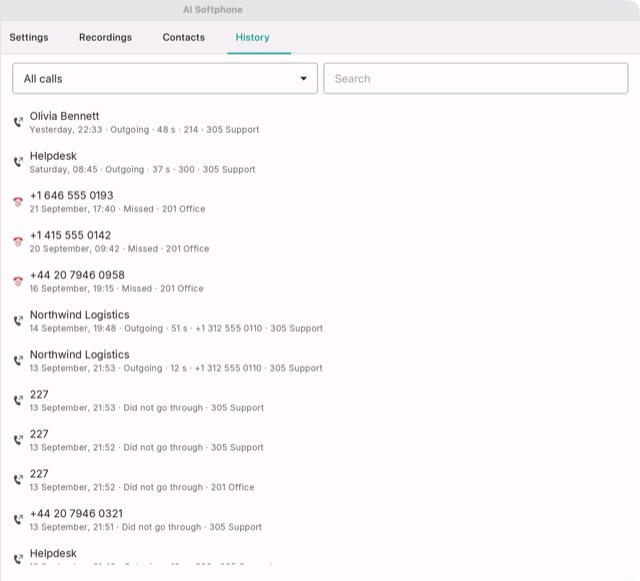Click details '16 September, 19:15 · Missed'
Screen dimensions: 640x581
click(91, 289)
